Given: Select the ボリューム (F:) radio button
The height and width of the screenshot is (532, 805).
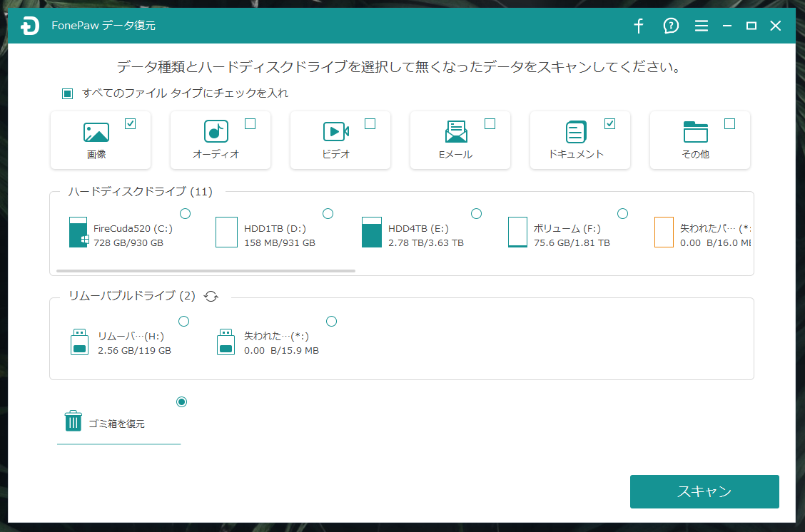Looking at the screenshot, I should pyautogui.click(x=623, y=213).
